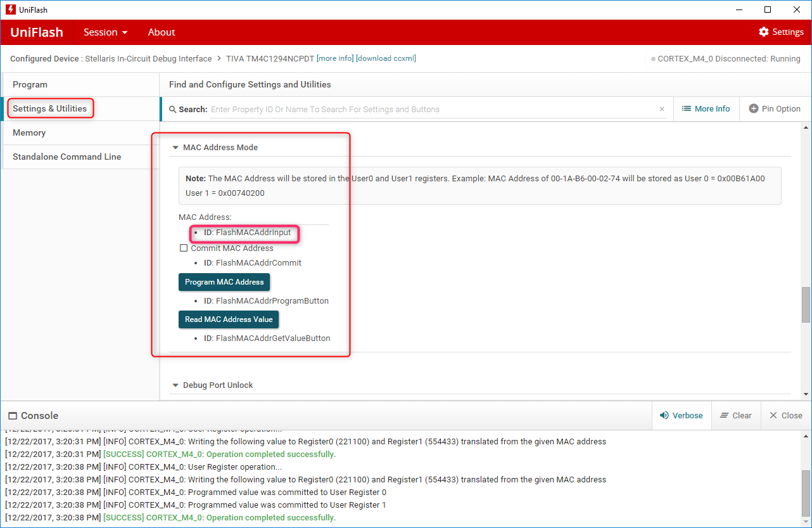Viewport: 812px width, 528px height.
Task: Click the Console panel icon
Action: pos(13,416)
